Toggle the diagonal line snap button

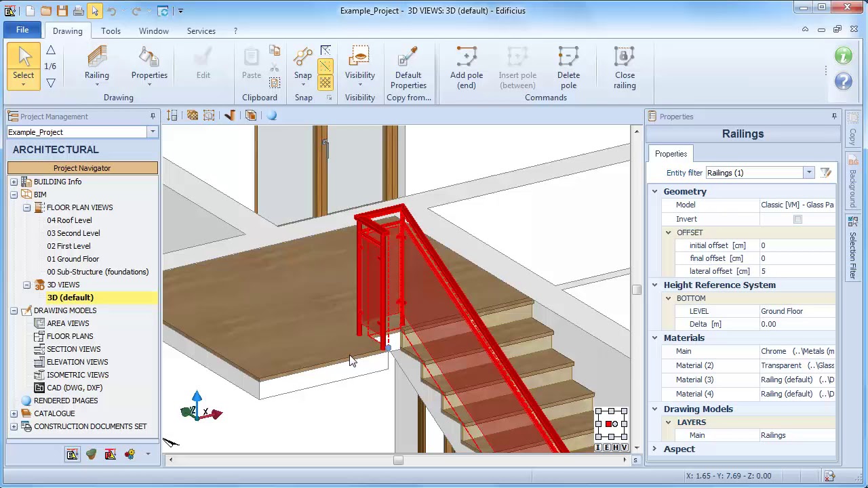(325, 66)
